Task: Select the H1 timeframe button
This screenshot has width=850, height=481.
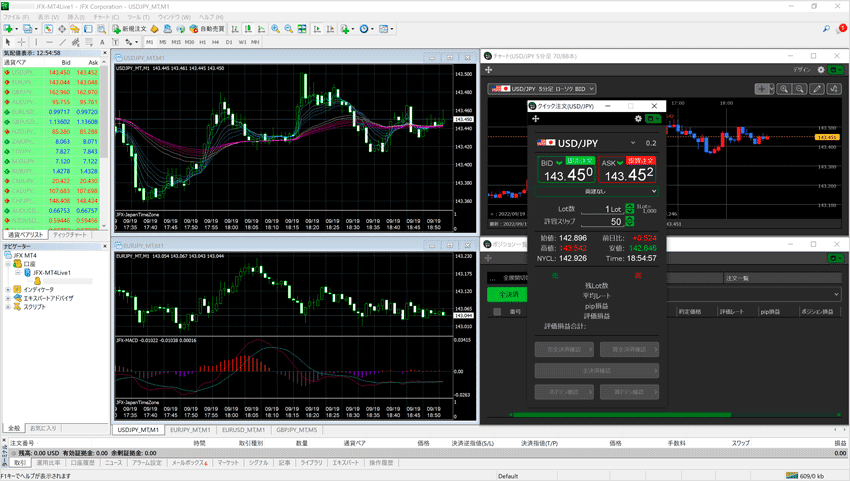Action: [202, 42]
